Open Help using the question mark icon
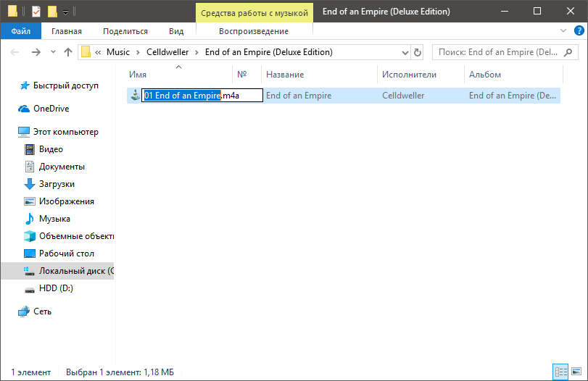Image resolution: width=588 pixels, height=381 pixels. 579,31
